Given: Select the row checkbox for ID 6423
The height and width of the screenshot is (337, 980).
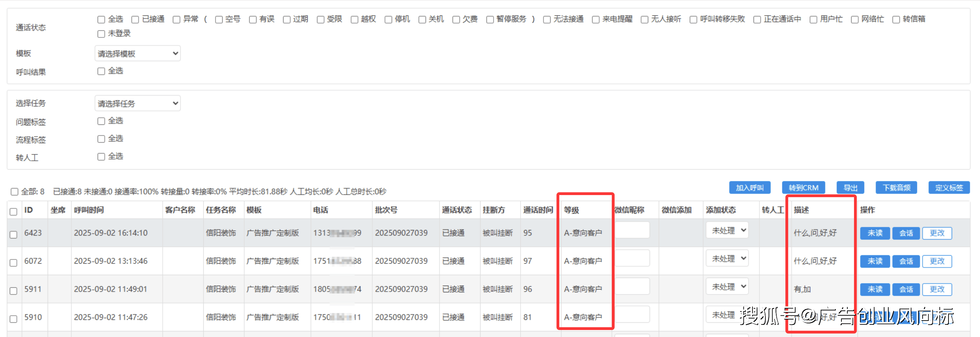Looking at the screenshot, I should tap(13, 235).
